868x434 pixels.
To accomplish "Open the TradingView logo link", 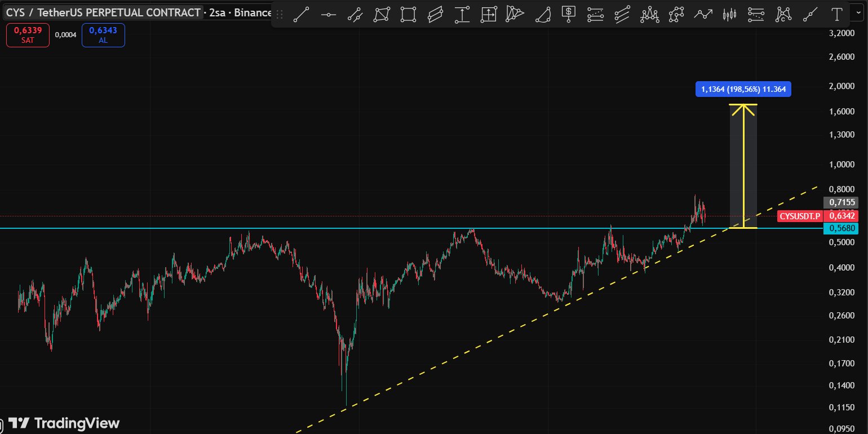I will [65, 423].
